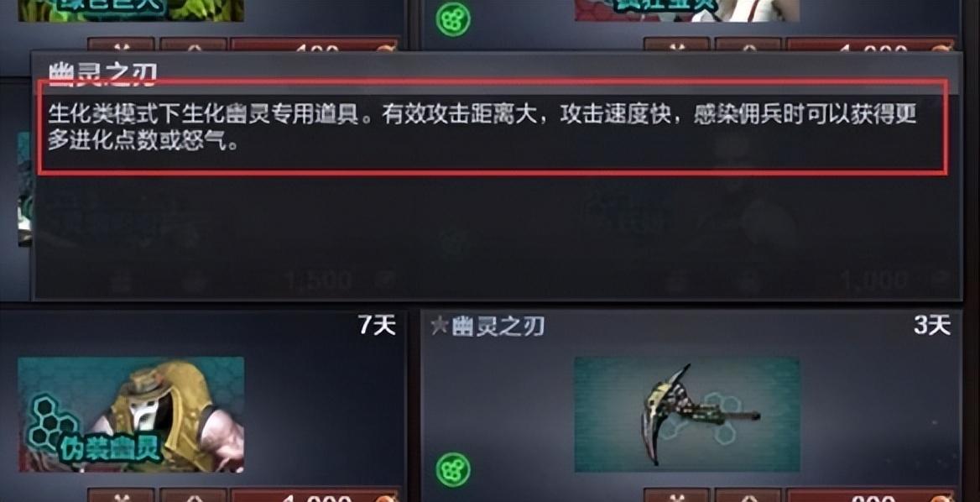Click the 7天 duration label on 伪装幽灵
This screenshot has height=502, width=980.
[377, 325]
